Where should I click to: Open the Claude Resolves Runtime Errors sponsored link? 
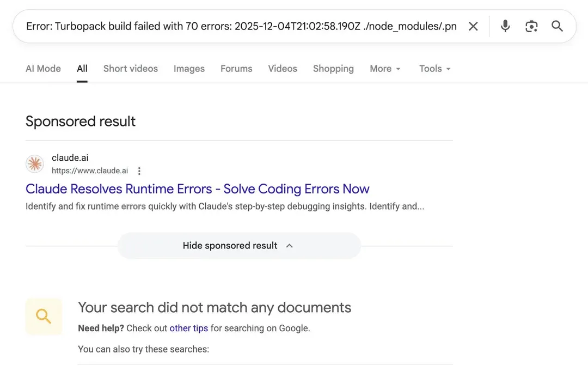(198, 188)
